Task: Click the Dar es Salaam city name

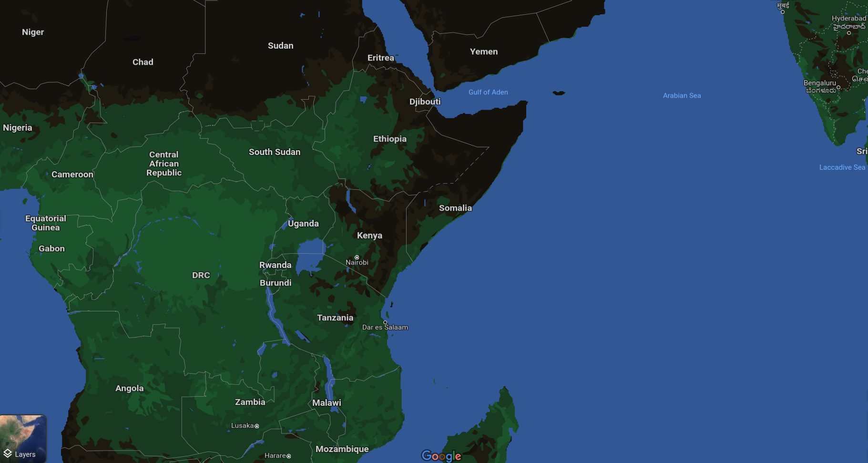Action: 385,327
